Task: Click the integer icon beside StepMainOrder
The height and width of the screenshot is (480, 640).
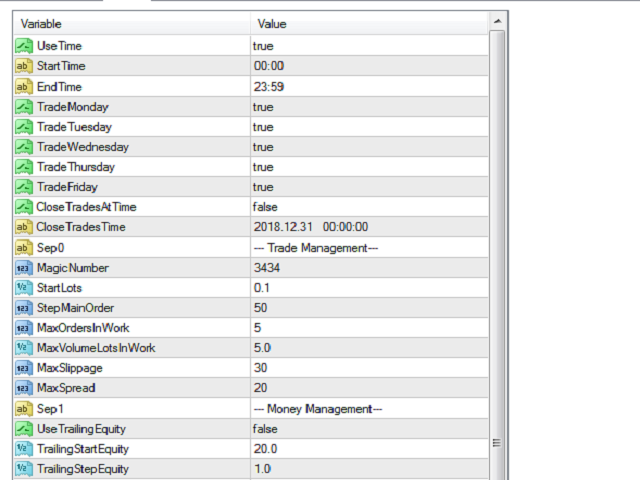Action: point(24,308)
